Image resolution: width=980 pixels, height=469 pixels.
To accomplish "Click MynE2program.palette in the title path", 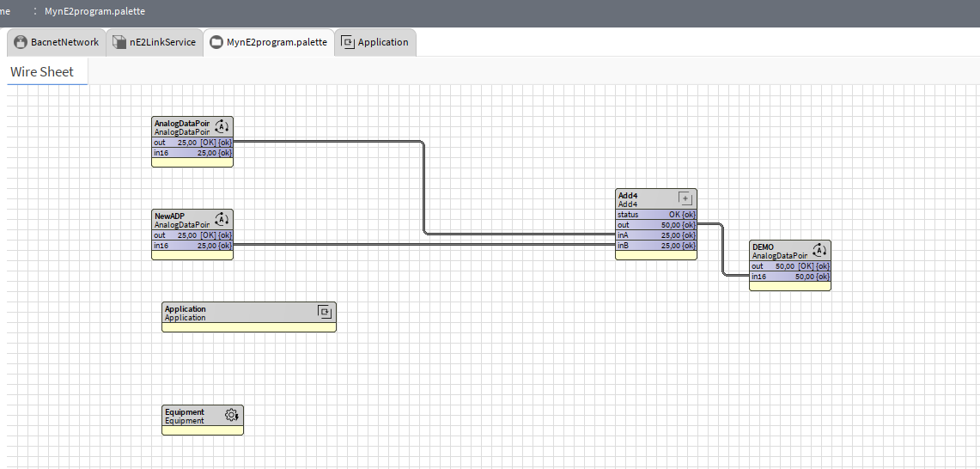I will (94, 12).
